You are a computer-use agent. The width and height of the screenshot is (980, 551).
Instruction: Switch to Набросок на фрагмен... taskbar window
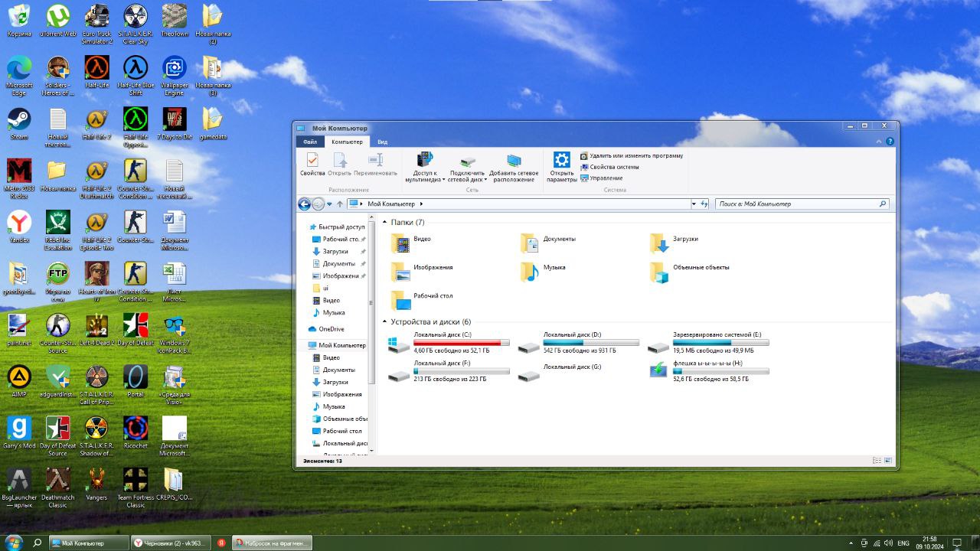[x=272, y=543]
